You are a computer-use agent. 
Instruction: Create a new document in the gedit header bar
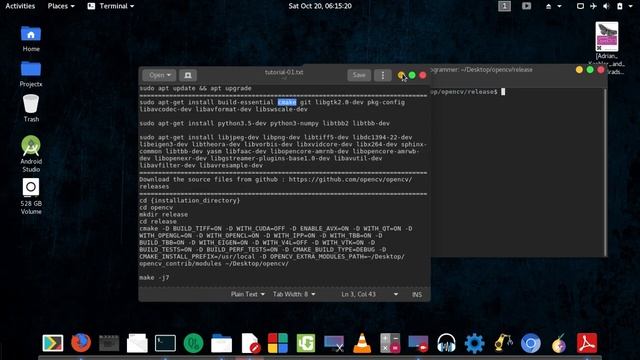188,75
